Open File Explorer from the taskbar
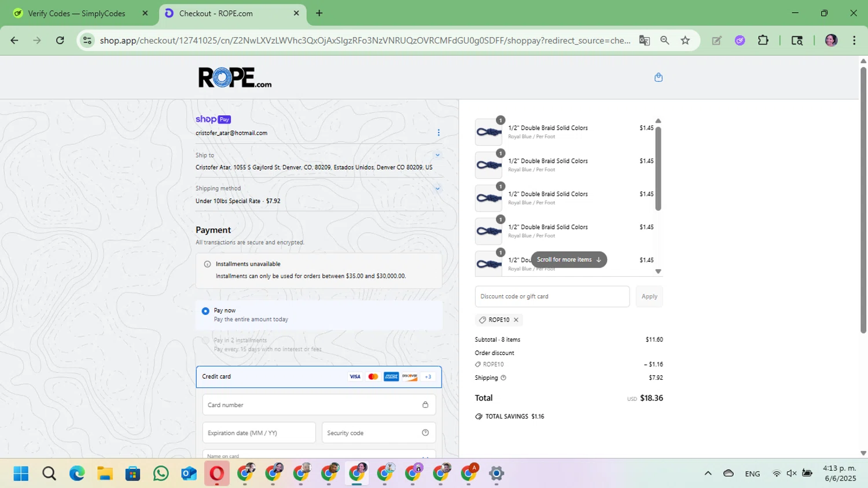The width and height of the screenshot is (868, 488). [105, 474]
